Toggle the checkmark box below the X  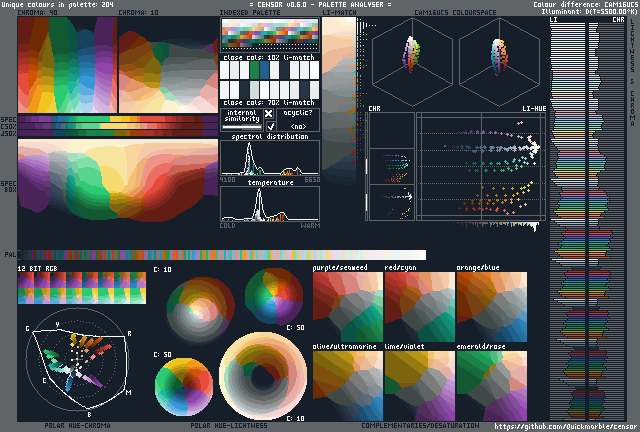269,127
